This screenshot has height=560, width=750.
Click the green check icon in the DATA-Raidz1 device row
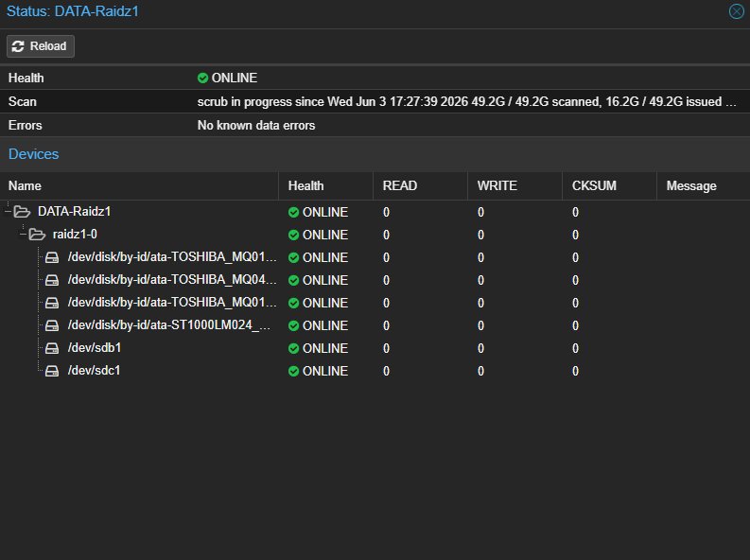coord(294,212)
